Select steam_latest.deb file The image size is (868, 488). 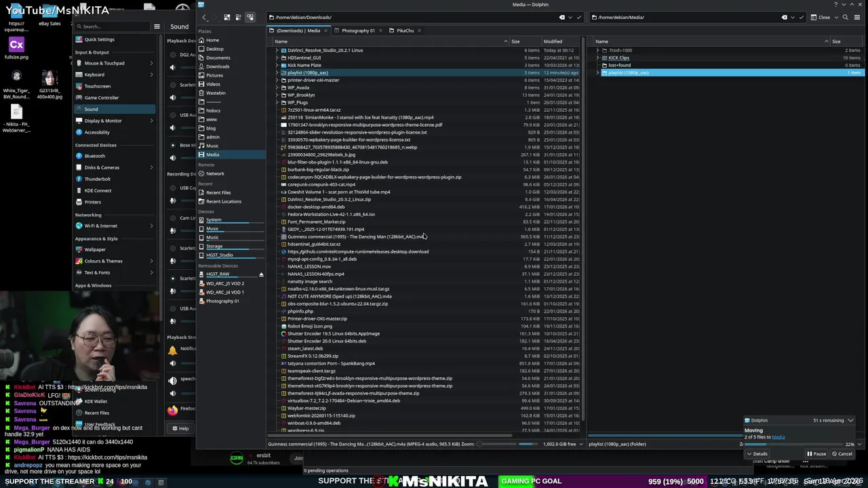[305, 348]
